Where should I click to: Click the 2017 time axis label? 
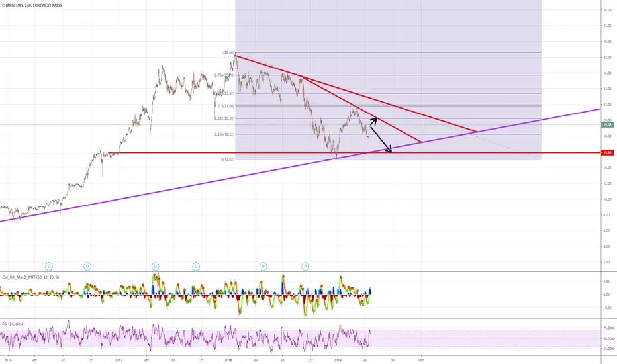(x=119, y=360)
